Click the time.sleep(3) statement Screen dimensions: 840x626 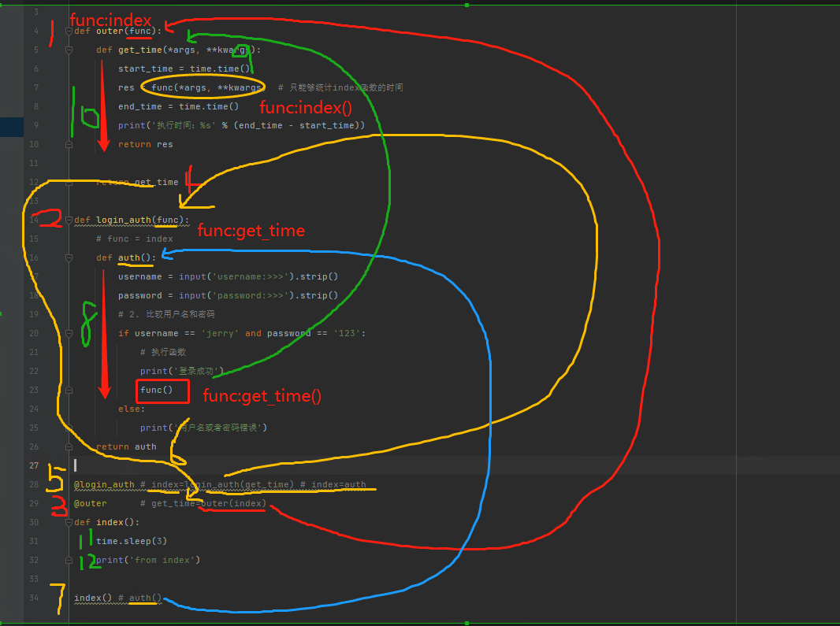click(x=132, y=542)
